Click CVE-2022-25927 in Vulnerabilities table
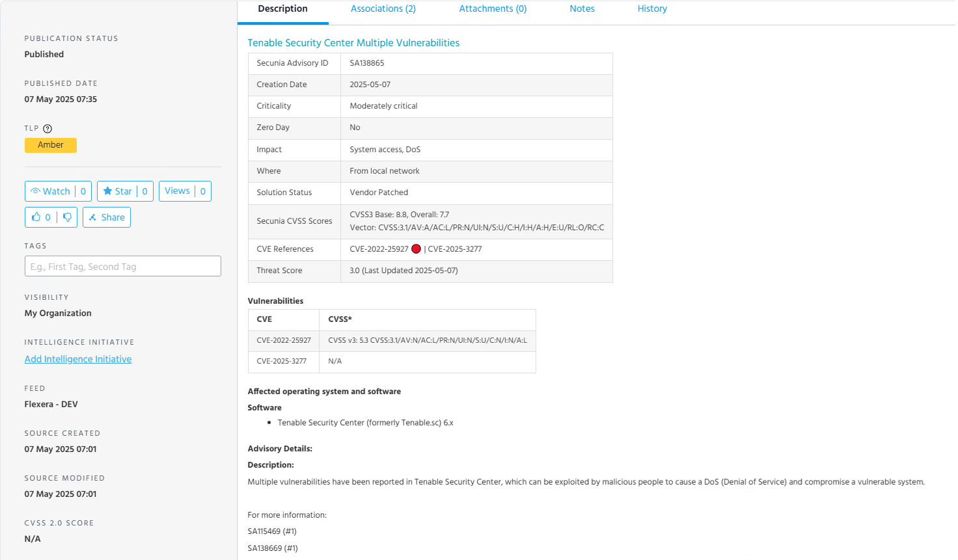The width and height of the screenshot is (958, 560). tap(284, 340)
